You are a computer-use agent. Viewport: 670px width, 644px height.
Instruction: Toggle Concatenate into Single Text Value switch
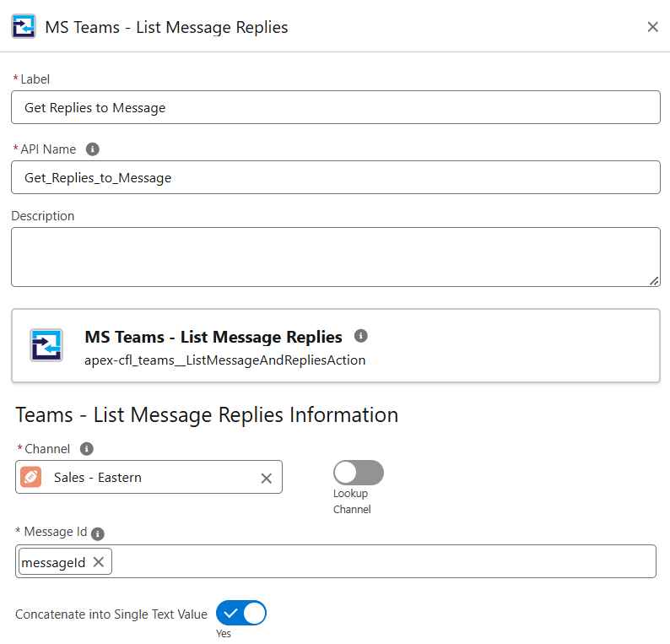click(241, 614)
